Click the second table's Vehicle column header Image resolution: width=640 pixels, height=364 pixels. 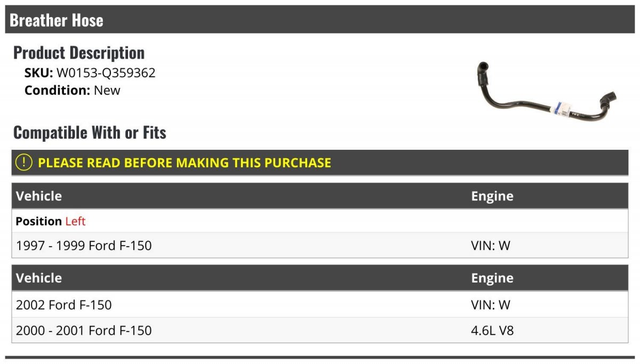[39, 278]
